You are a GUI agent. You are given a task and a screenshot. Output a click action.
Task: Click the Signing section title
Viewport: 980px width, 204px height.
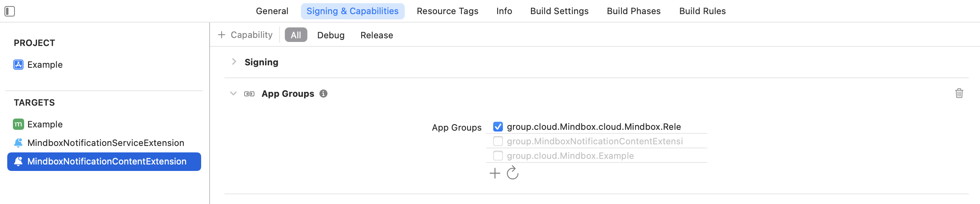(261, 62)
